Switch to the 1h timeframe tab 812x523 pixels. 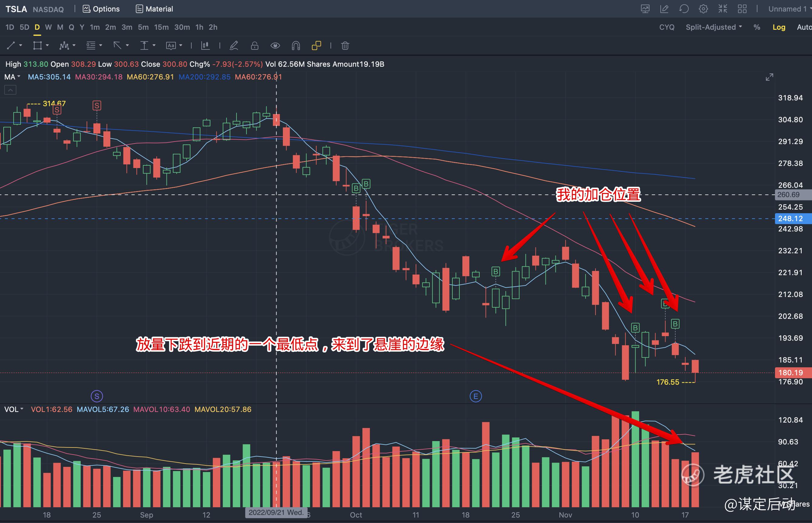(199, 27)
